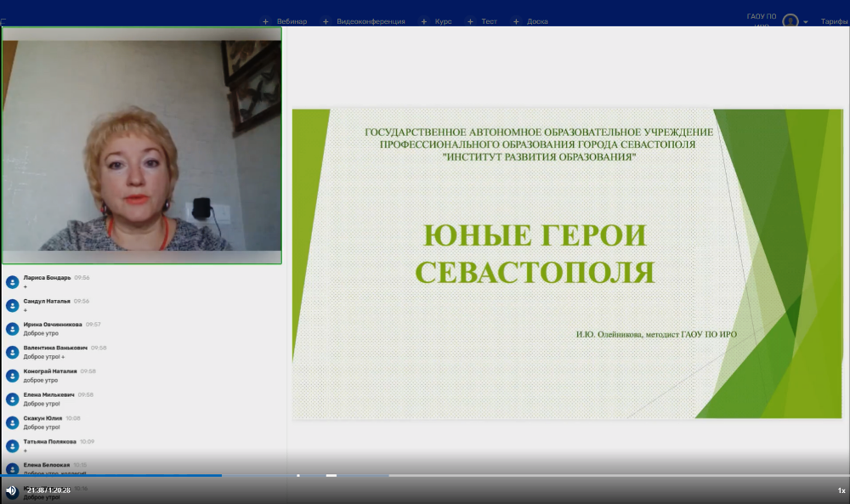This screenshot has height=504, width=850.
Task: Select the name Елена Белоокая in chat
Action: tap(47, 465)
